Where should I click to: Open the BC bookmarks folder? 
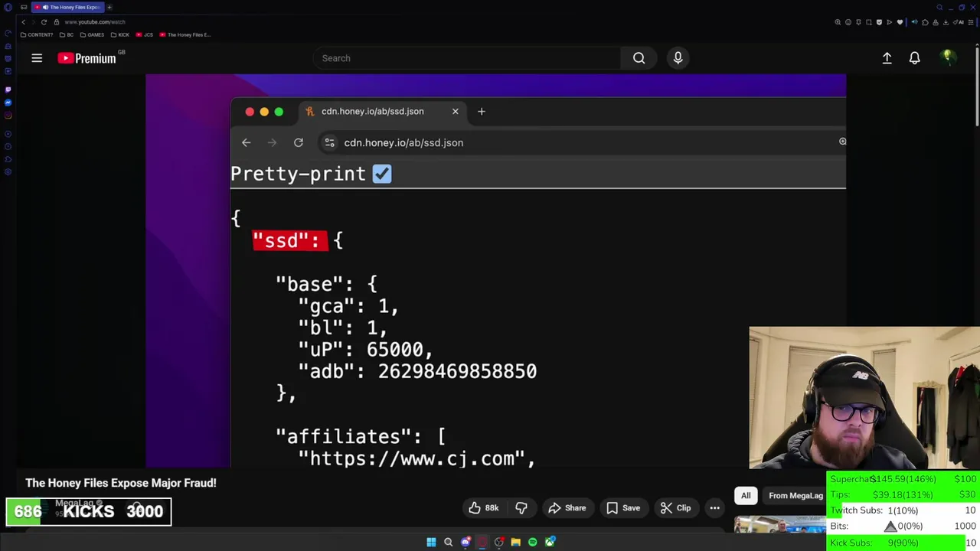tap(67, 34)
